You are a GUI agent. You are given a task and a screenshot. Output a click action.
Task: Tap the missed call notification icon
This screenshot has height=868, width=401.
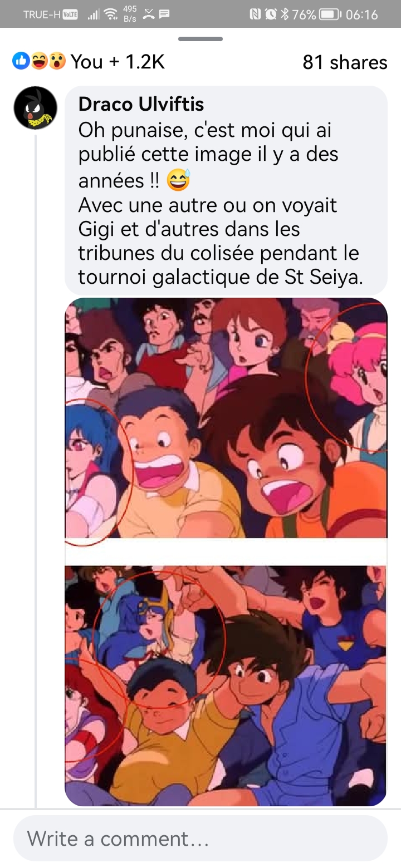point(148,14)
